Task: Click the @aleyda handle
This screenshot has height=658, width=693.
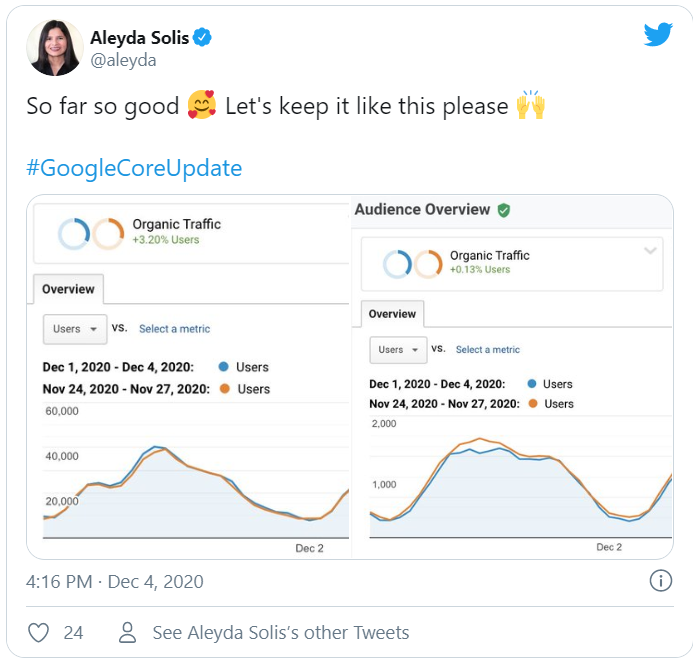Action: 124,60
